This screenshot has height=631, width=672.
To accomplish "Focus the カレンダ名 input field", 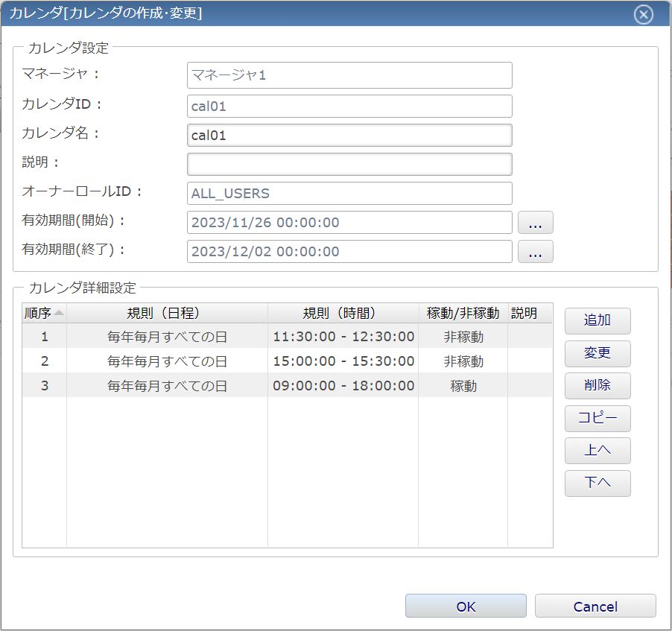I will pyautogui.click(x=349, y=136).
